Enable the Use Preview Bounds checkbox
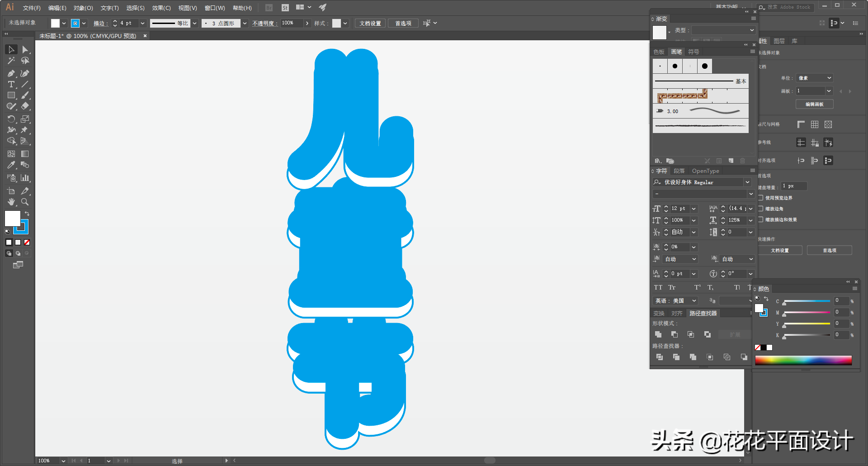 (761, 198)
